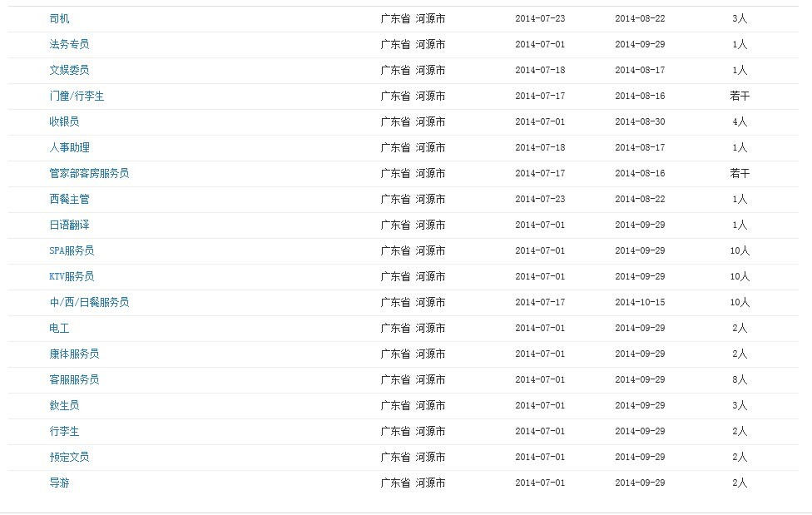View the 康体服务员 position
812x515 pixels.
click(x=74, y=354)
